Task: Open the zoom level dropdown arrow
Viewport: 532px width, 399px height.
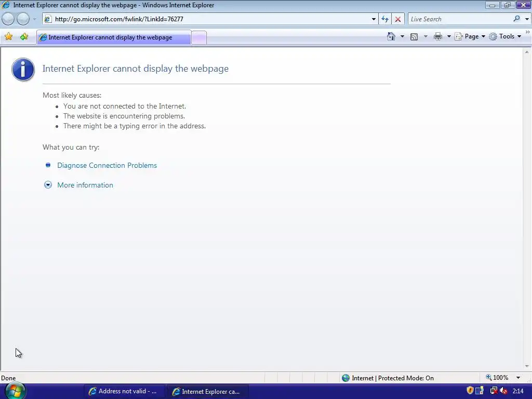Action: pyautogui.click(x=518, y=378)
